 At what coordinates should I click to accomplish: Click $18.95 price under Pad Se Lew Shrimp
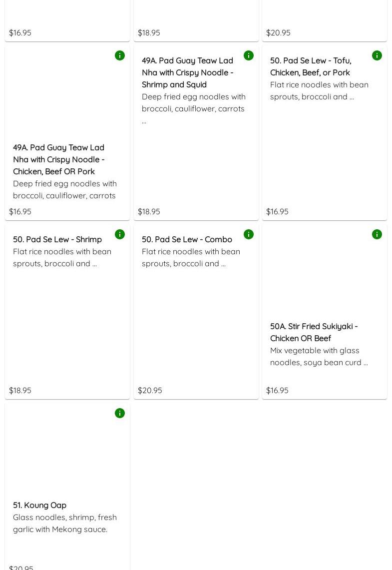point(20,390)
